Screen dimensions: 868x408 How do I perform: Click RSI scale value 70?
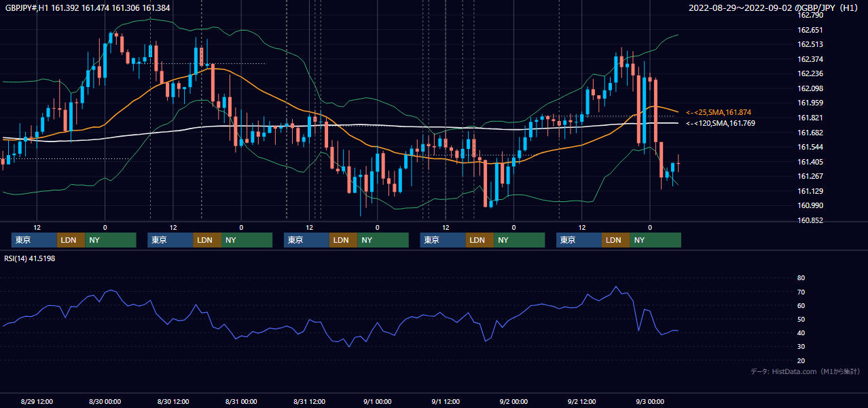click(x=801, y=292)
